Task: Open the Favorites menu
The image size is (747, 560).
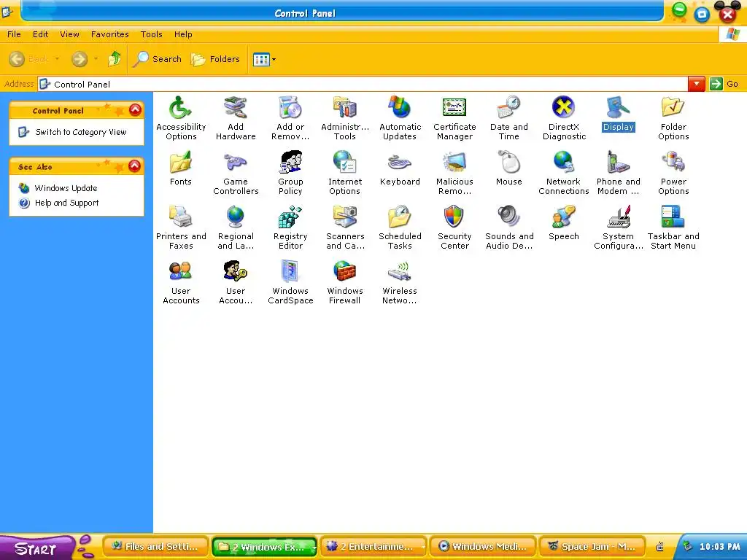Action: pyautogui.click(x=110, y=34)
